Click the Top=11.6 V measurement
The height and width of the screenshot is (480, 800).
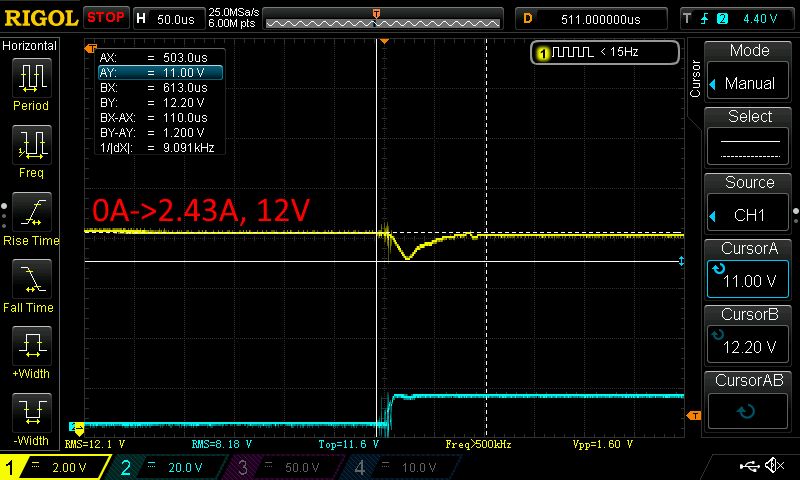click(348, 444)
